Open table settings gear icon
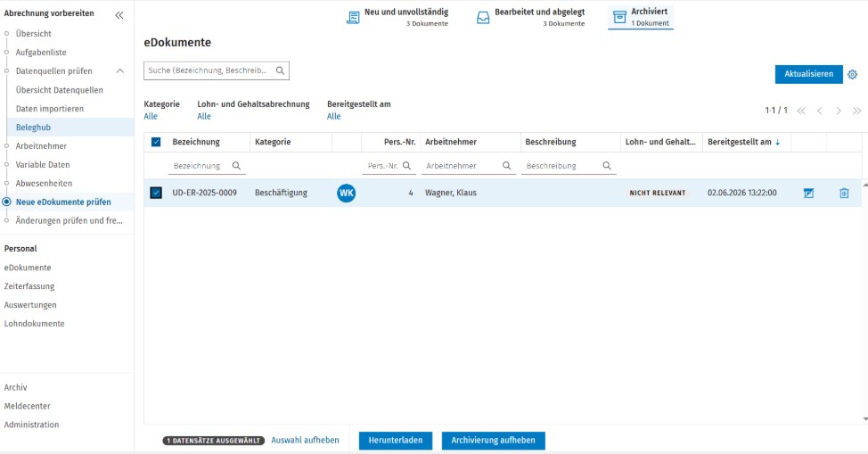This screenshot has height=454, width=868. [x=852, y=74]
